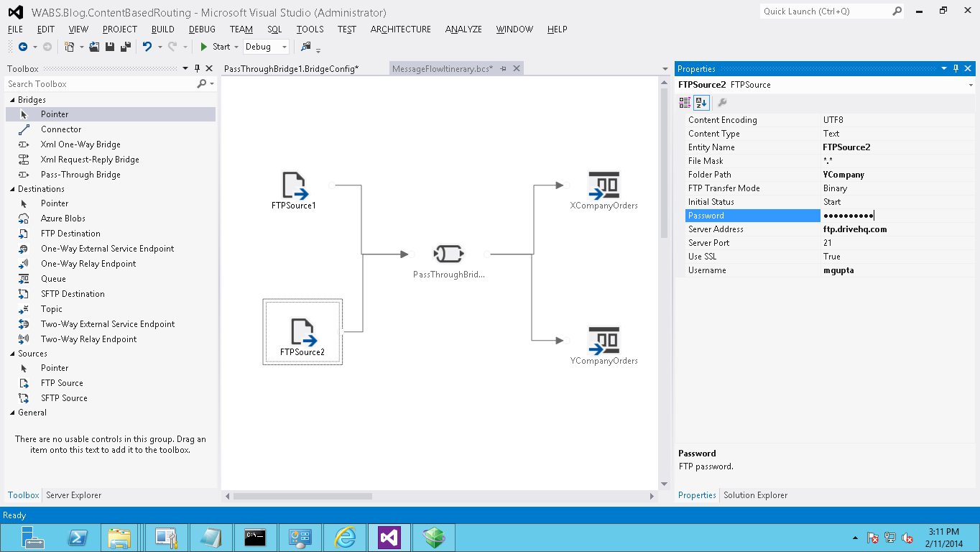Viewport: 980px width, 552px height.
Task: Toggle auto-hide pin on Toolbox panel
Action: point(197,69)
